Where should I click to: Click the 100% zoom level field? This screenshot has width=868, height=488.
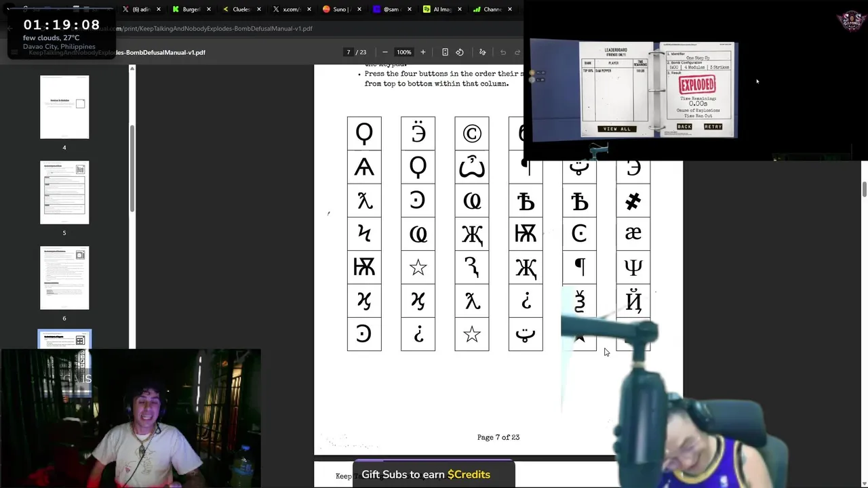coord(404,52)
